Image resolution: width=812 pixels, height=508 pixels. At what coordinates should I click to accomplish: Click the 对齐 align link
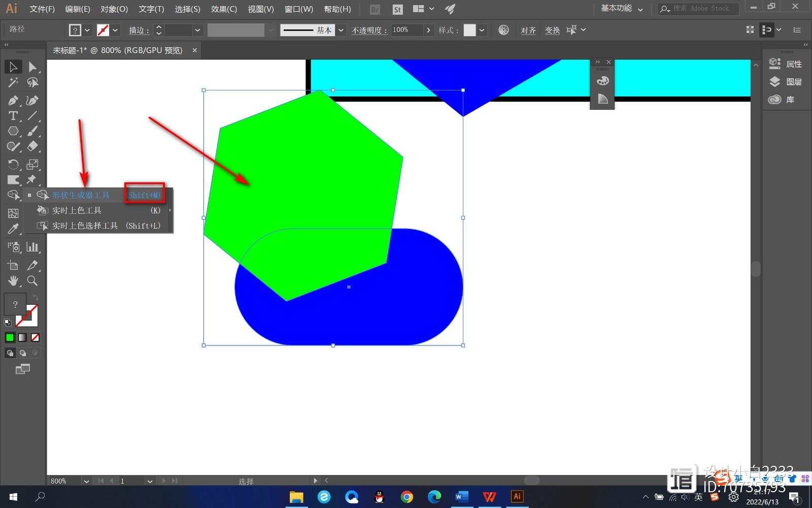tap(528, 30)
